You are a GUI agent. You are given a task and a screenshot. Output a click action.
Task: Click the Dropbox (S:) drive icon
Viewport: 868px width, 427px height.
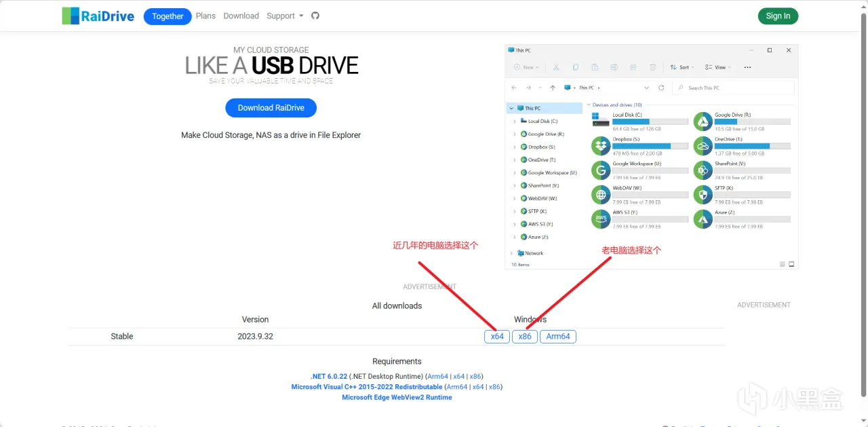coord(601,146)
